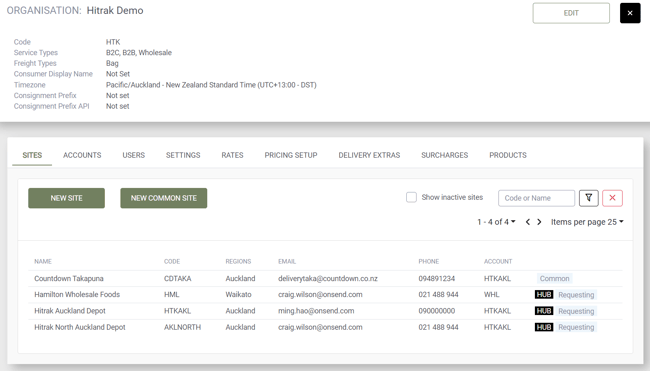
Task: Toggle Show inactive sites checkbox
Action: 411,197
